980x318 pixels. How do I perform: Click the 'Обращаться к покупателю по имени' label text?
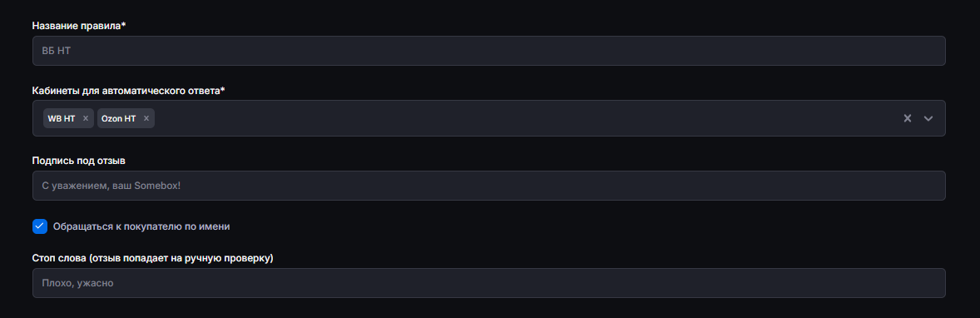[x=142, y=226]
